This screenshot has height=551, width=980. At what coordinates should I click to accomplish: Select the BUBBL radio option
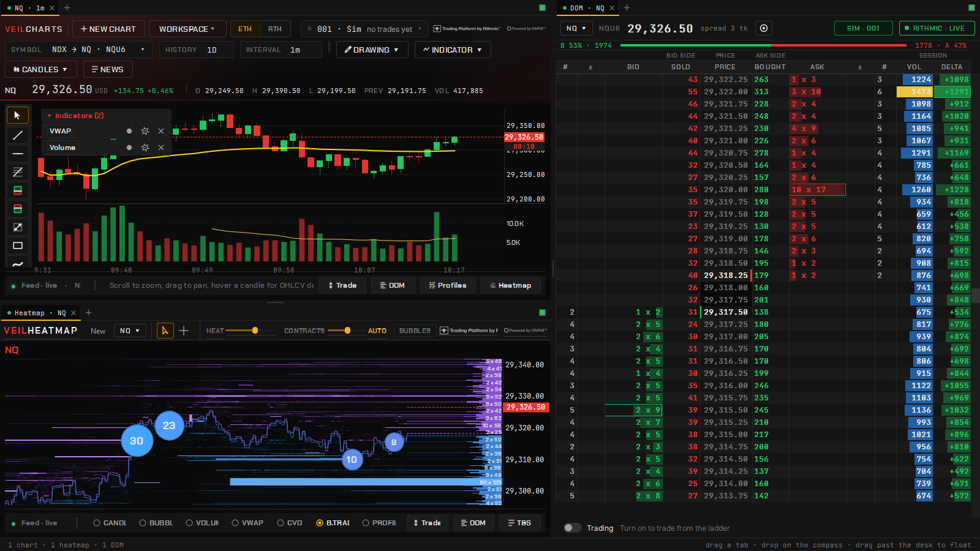click(156, 523)
